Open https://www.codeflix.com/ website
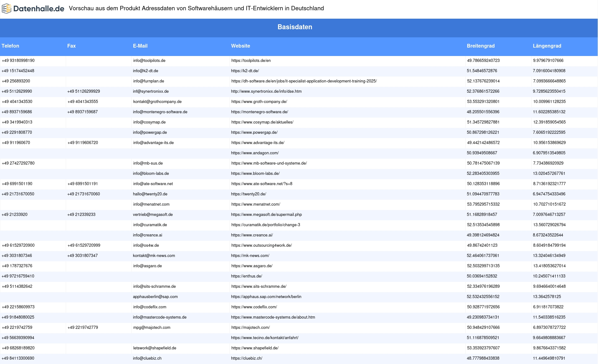The height and width of the screenshot is (364, 598). coord(254,307)
